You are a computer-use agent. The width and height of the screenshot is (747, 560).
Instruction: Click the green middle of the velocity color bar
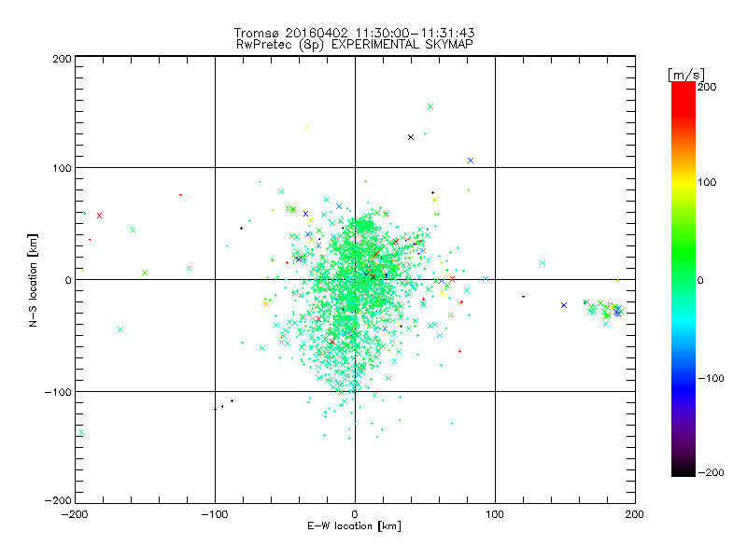(x=684, y=267)
